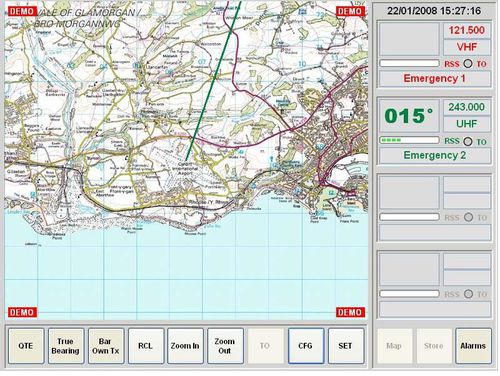The width and height of the screenshot is (500, 376).
Task: Click the VHF band label
Action: point(467,47)
